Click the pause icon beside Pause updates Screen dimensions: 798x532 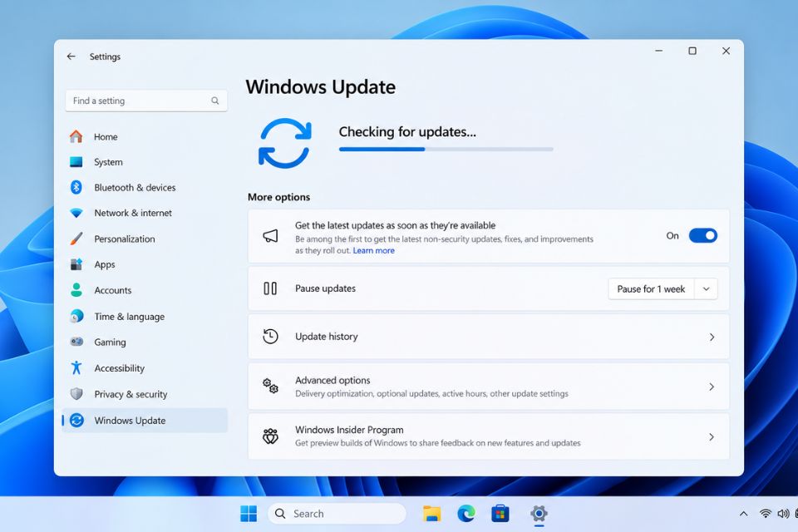270,288
